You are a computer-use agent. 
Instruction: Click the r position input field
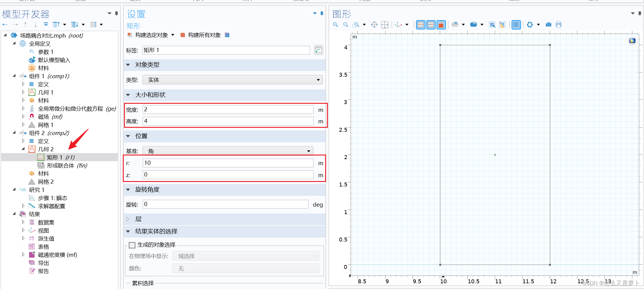click(228, 163)
